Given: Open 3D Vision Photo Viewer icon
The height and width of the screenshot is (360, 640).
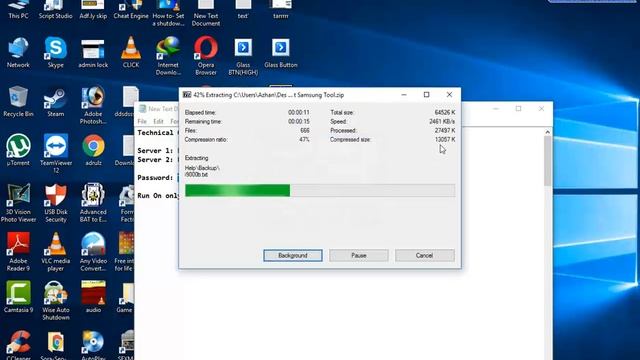Looking at the screenshot, I should coord(18,203).
